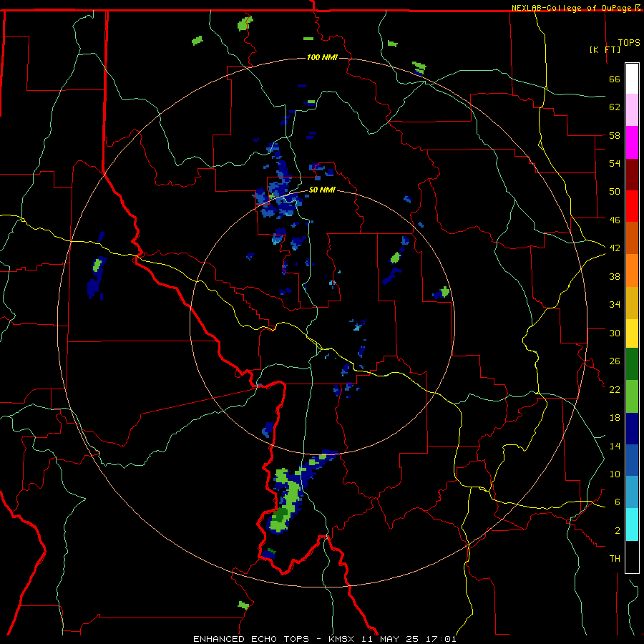This screenshot has width=644, height=644.
Task: Click the sky blue legend swatch
Action: click(632, 492)
